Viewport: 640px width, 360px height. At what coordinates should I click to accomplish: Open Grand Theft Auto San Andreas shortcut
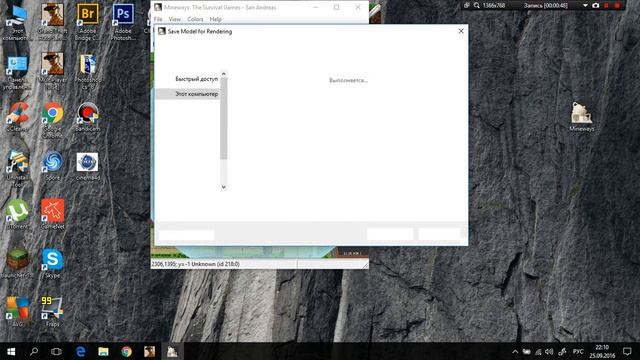point(52,22)
